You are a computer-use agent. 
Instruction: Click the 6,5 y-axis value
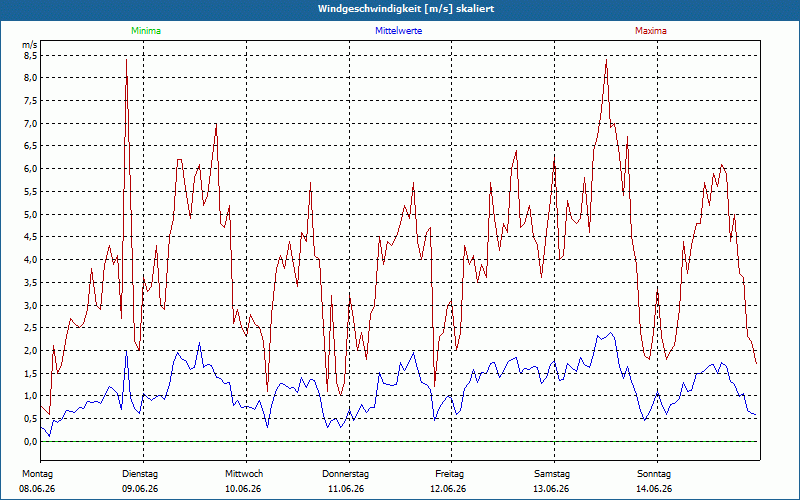click(x=31, y=146)
